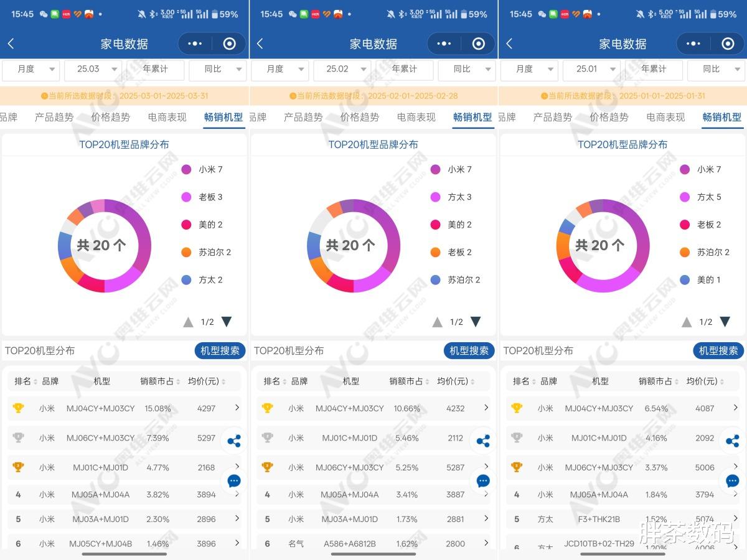Open the 同比 dropdown in the 25.03 screen

(217, 69)
